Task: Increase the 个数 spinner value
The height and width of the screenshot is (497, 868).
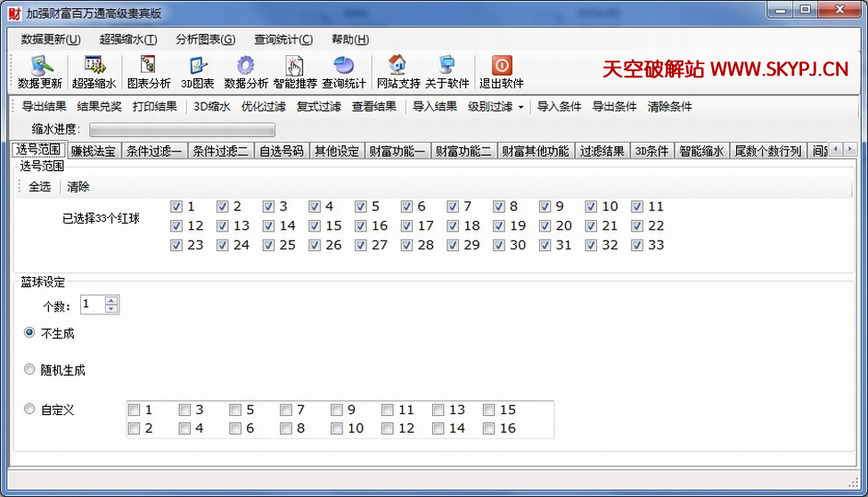Action: pos(111,301)
